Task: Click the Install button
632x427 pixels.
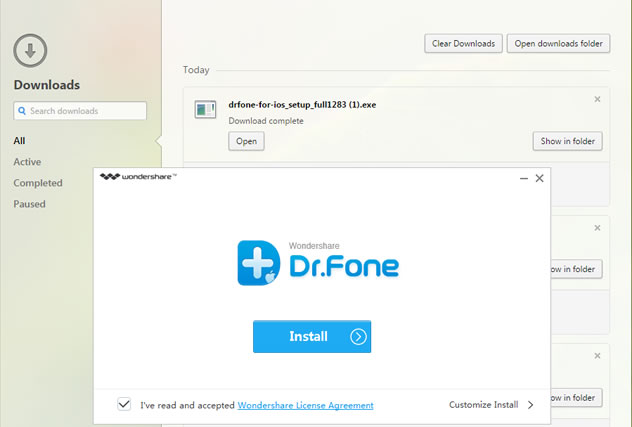Action: coord(311,337)
